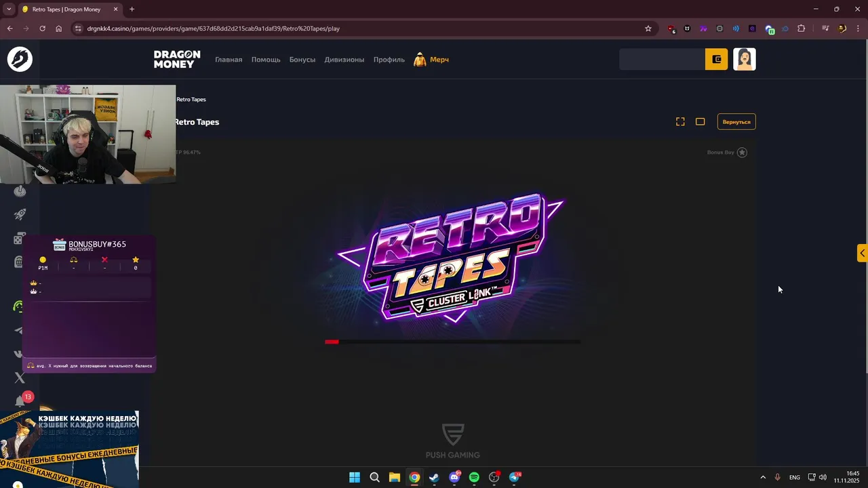Click the cashback promo banner
Screen dimensions: 868x488
tap(69, 449)
